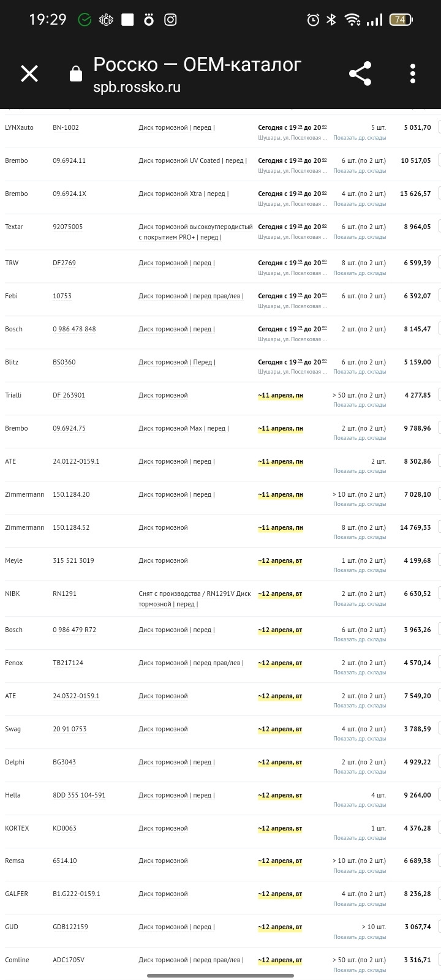Close the browser tab with X icon
The image size is (441, 980).
tap(29, 74)
